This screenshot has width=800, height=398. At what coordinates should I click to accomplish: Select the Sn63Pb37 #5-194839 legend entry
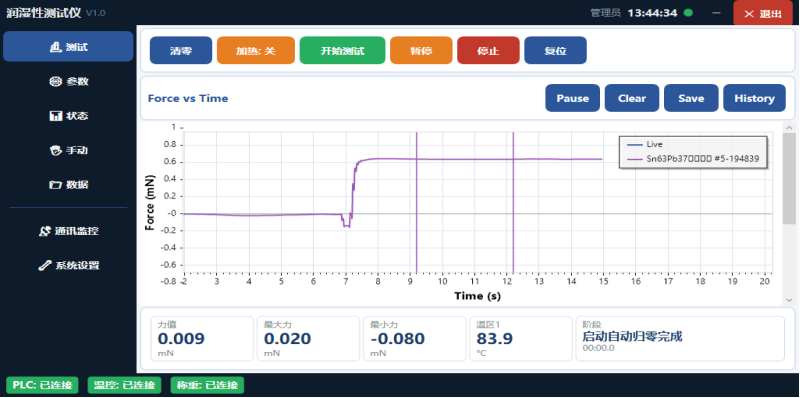click(x=692, y=159)
